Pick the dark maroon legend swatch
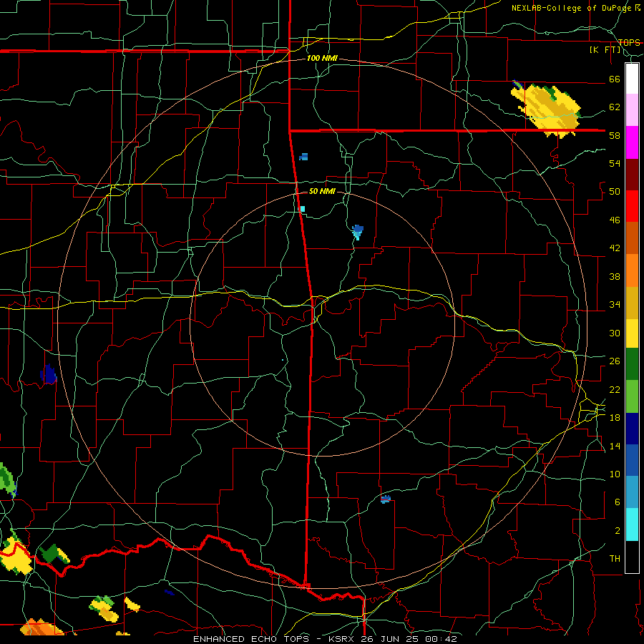The image size is (644, 644). [x=632, y=174]
